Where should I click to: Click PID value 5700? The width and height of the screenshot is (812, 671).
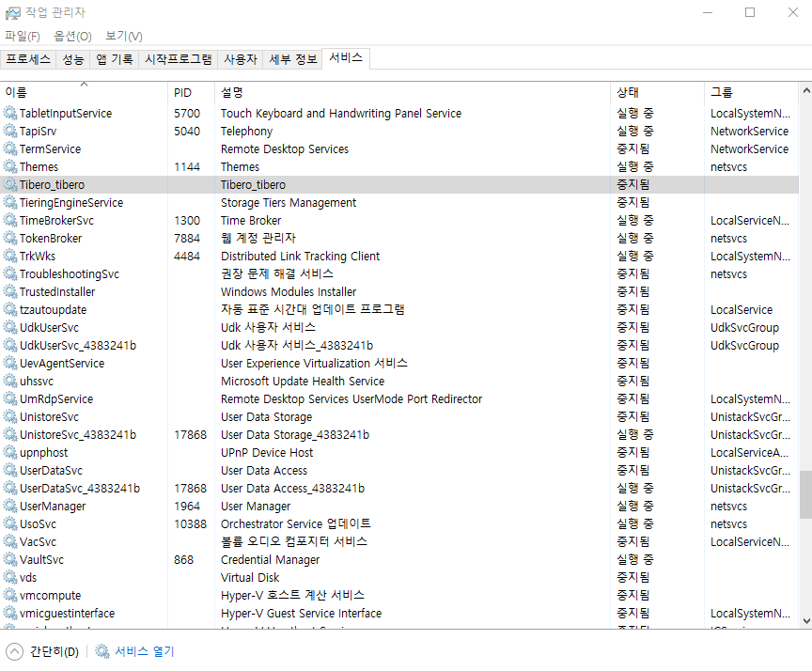pyautogui.click(x=187, y=114)
